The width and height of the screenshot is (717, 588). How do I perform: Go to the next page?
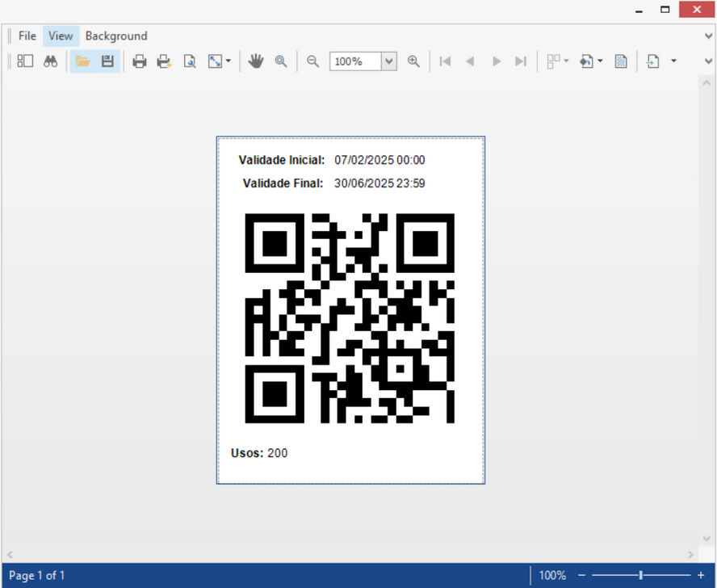pos(496,61)
